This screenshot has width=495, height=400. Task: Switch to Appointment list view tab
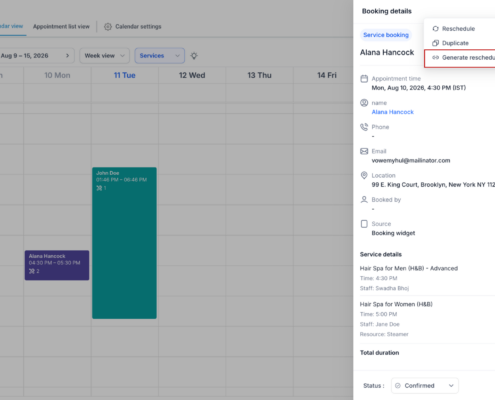click(61, 27)
